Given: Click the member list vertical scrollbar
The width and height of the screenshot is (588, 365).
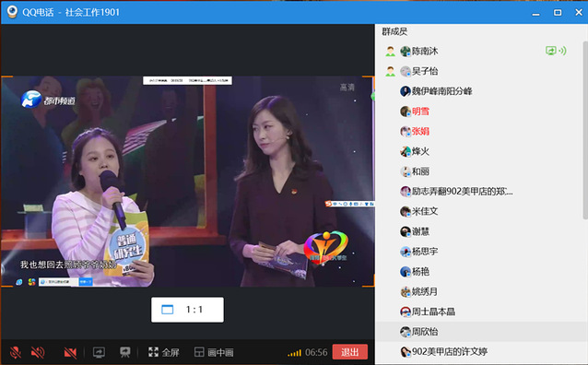Looking at the screenshot, I should click(585, 129).
